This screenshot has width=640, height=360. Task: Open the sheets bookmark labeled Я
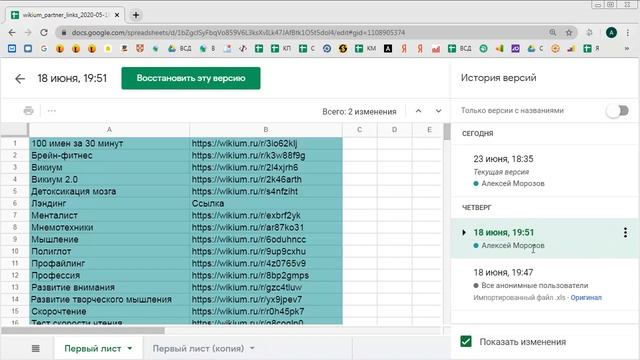(591, 49)
